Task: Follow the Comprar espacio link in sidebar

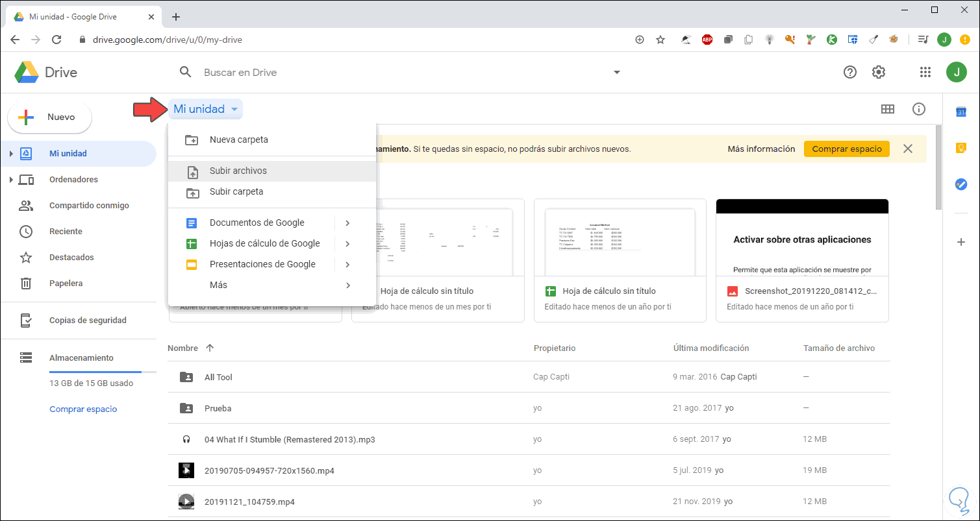Action: point(83,409)
